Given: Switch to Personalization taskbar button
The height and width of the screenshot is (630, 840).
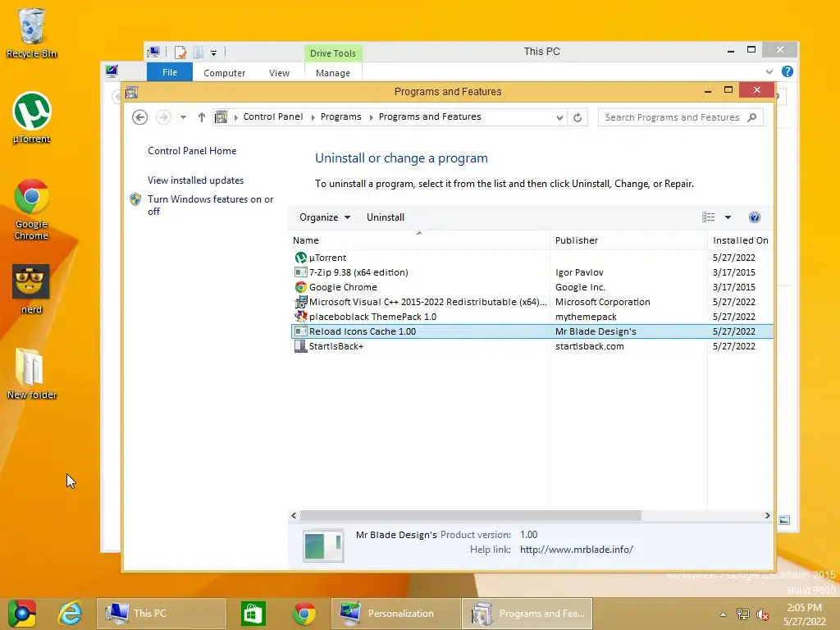Looking at the screenshot, I should [x=396, y=614].
